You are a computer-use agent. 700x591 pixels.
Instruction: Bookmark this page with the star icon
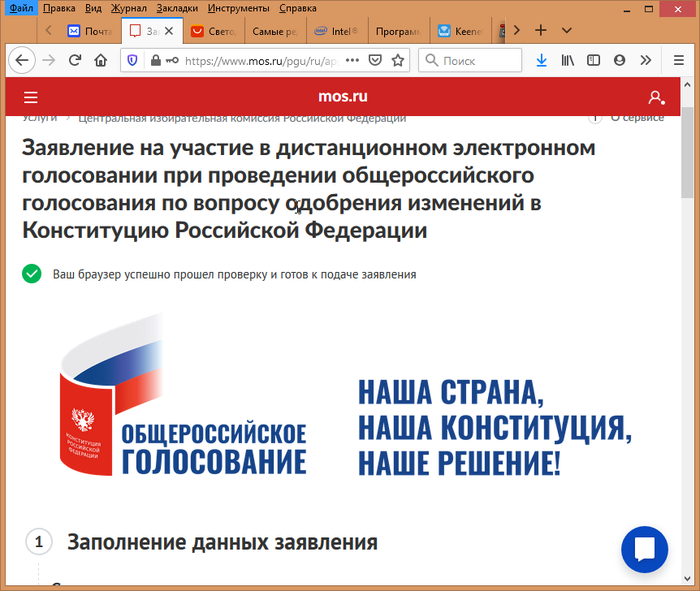[x=398, y=61]
